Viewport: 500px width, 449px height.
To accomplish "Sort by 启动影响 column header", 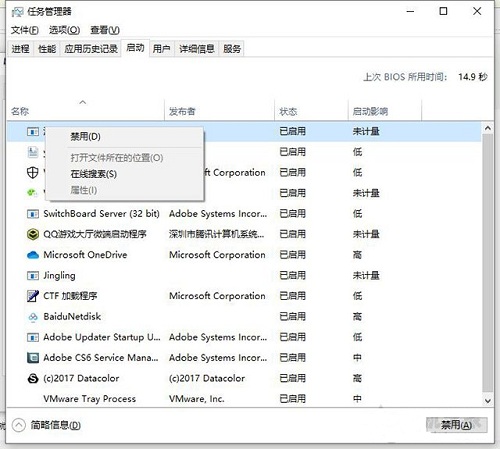I will click(x=385, y=111).
